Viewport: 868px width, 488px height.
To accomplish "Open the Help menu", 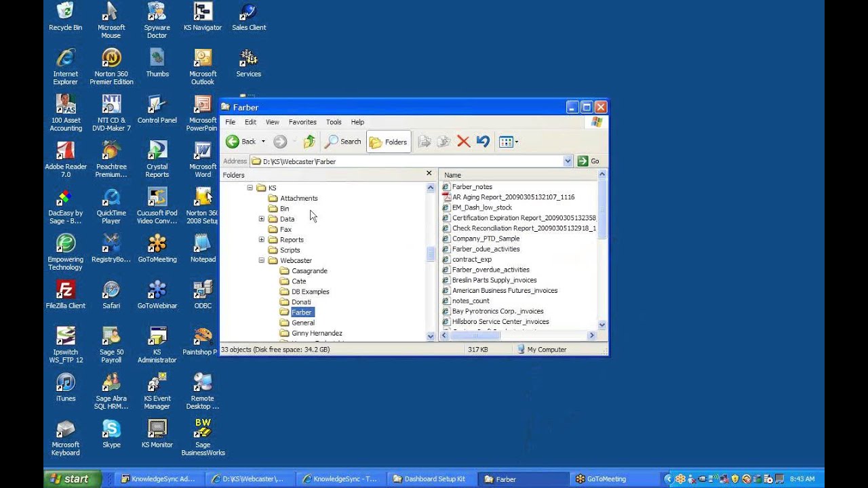I will (357, 122).
